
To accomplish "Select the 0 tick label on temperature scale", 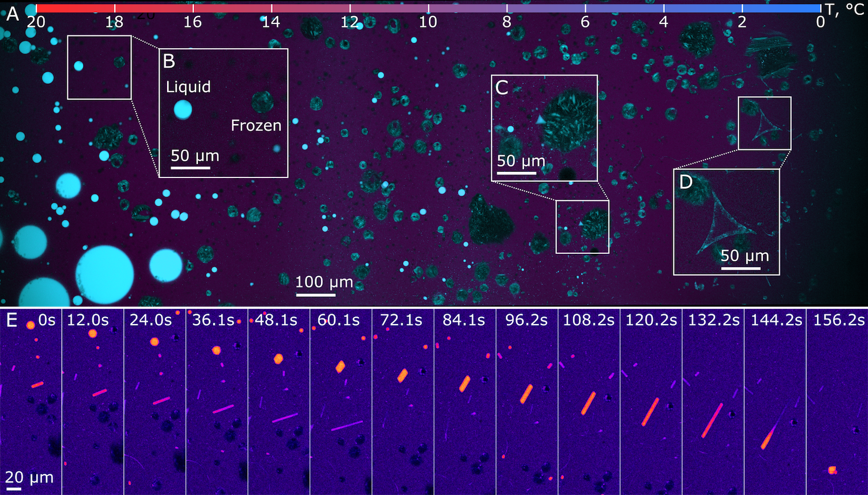I will (821, 22).
